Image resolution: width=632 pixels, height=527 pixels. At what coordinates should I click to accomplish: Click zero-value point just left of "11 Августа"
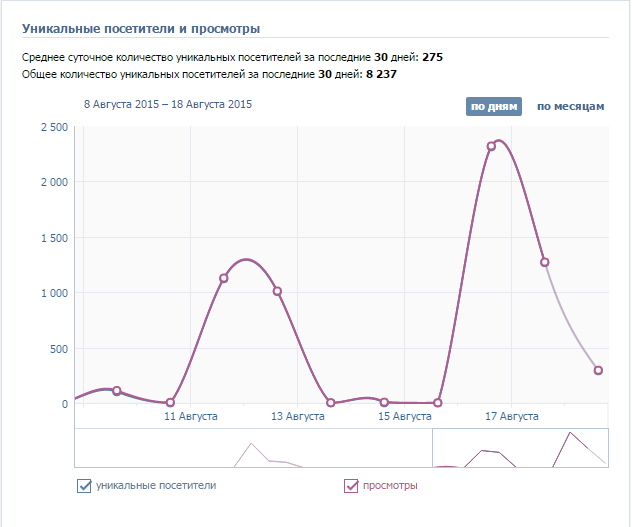pyautogui.click(x=170, y=403)
